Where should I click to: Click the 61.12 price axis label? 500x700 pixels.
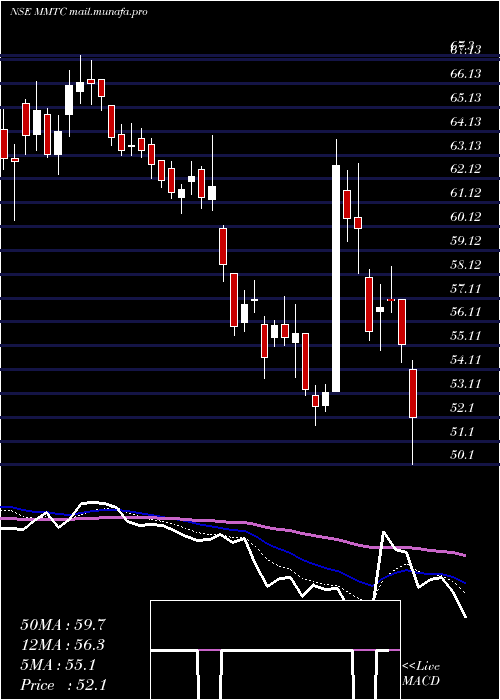466,193
